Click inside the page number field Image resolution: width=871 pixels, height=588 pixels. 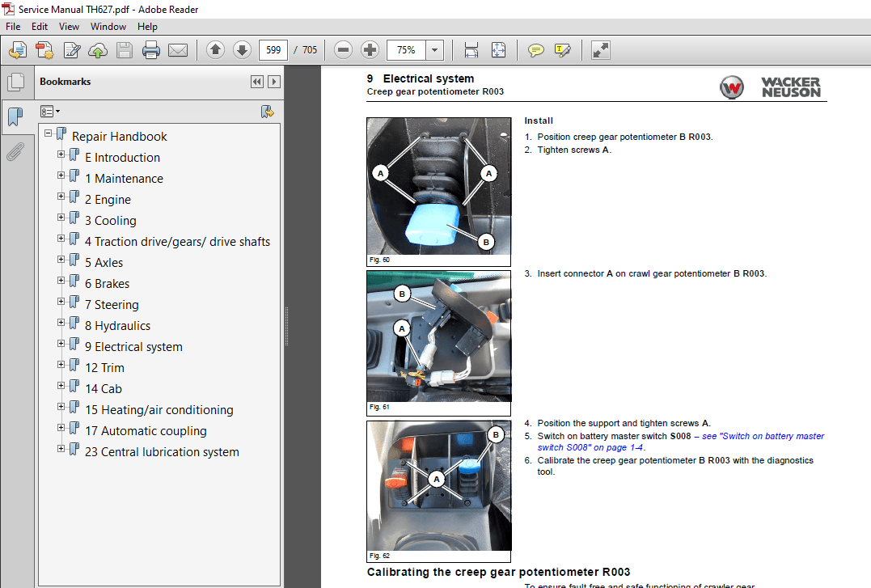273,49
